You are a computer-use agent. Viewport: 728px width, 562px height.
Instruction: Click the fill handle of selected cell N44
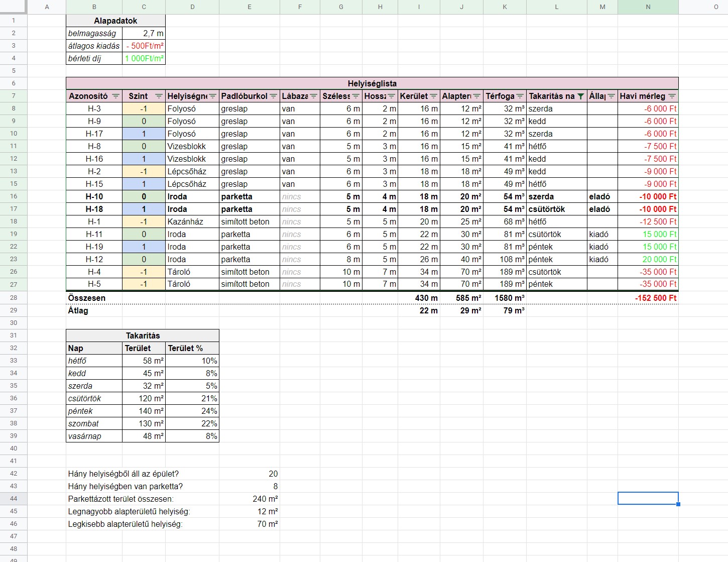(678, 504)
